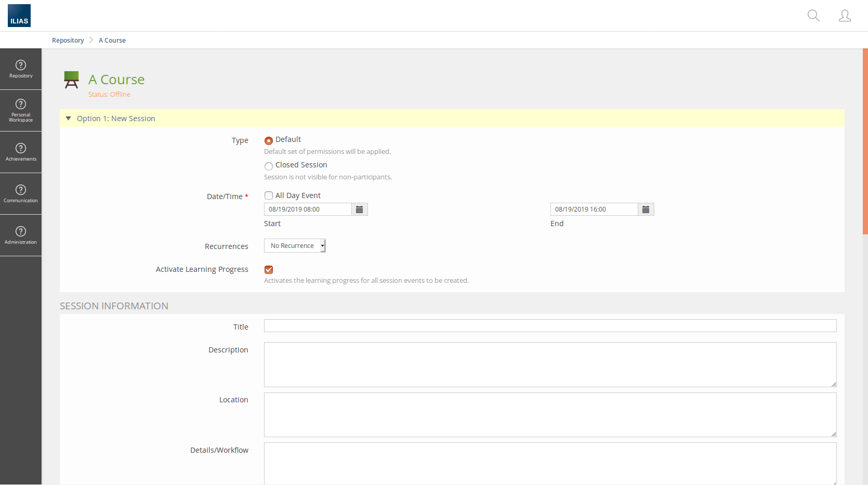Open the End date calendar picker
Image resolution: width=868 pixels, height=485 pixels.
click(646, 209)
